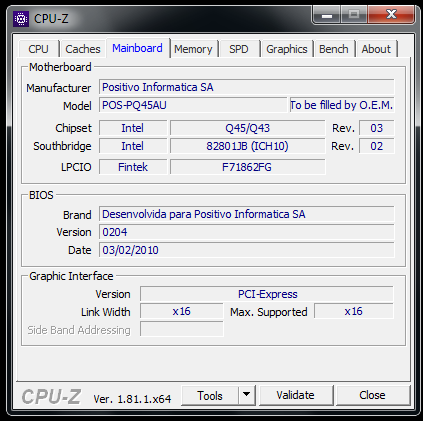Click Link Width value x16
The image size is (423, 421).
182,311
